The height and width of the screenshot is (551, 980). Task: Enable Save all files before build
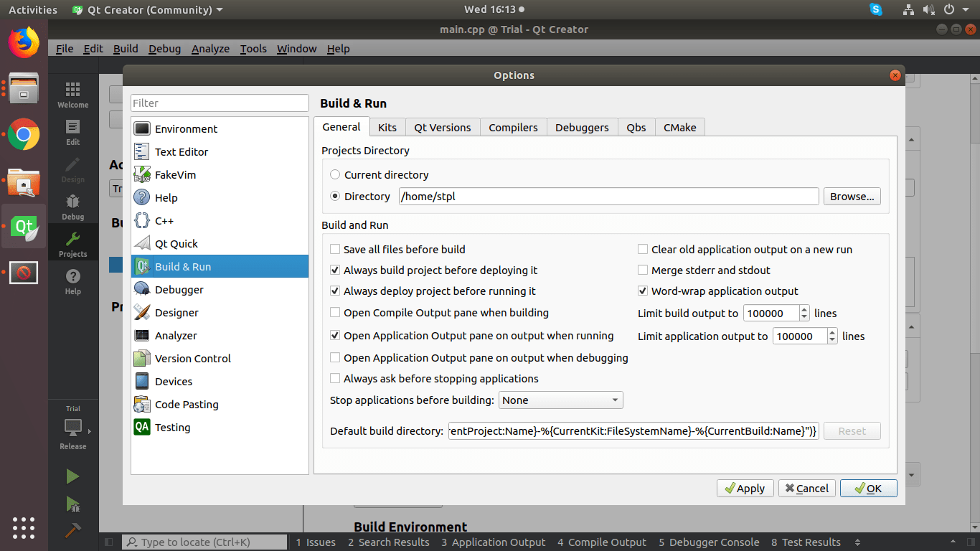pyautogui.click(x=335, y=249)
